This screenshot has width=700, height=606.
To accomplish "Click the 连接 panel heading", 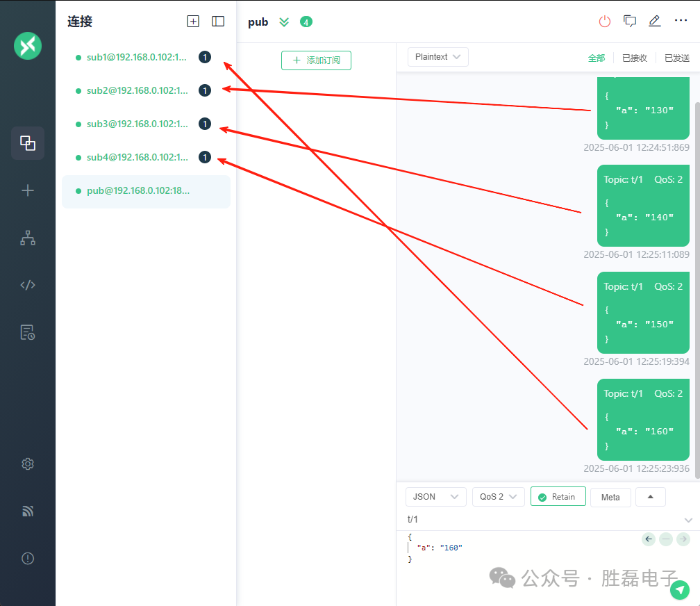I will 80,22.
